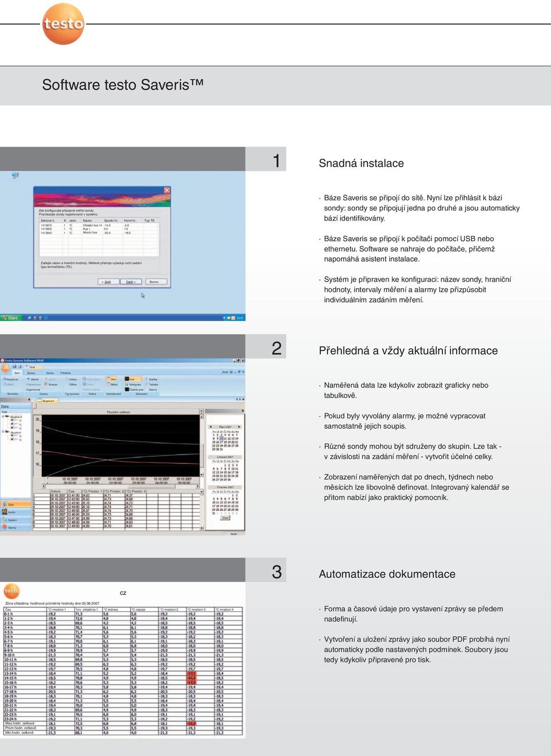
Task: Open the Předloha ribbon tab
Action: pyautogui.click(x=66, y=373)
